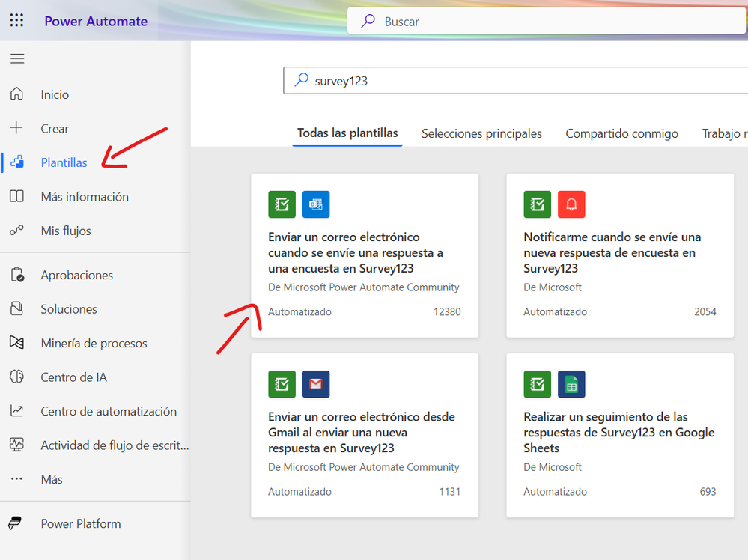The width and height of the screenshot is (748, 560).
Task: Click the Mis flujos icon
Action: (16, 231)
